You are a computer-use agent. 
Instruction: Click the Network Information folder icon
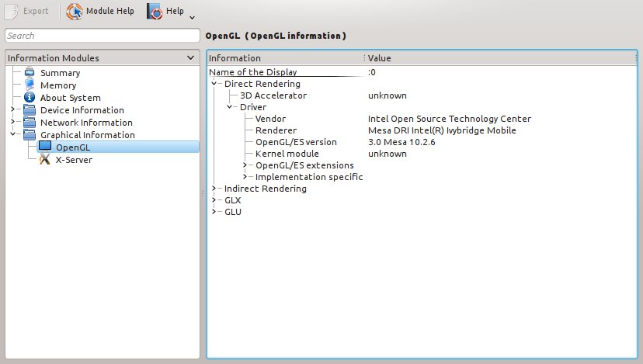(30, 123)
